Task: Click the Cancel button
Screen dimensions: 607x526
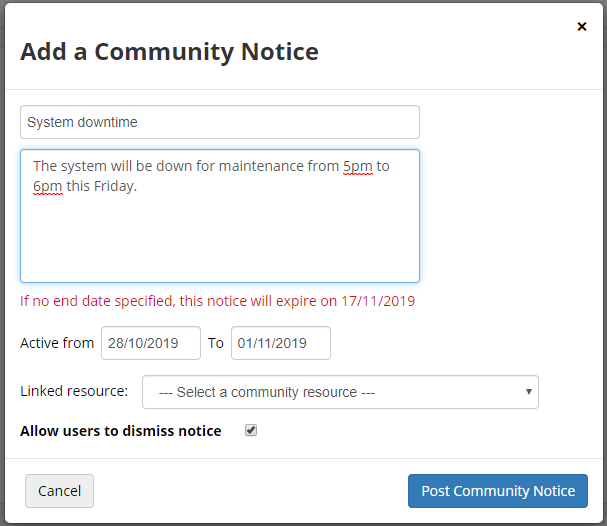Action: coord(59,491)
